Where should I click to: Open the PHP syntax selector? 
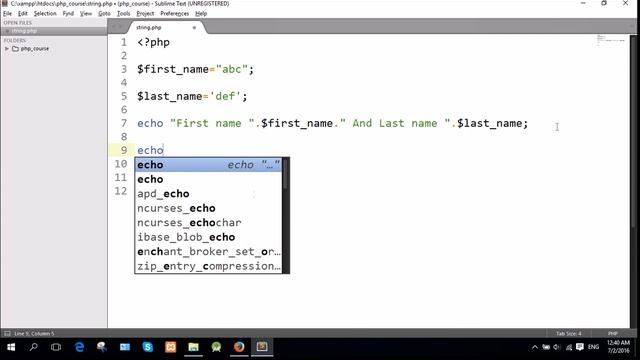(613, 333)
